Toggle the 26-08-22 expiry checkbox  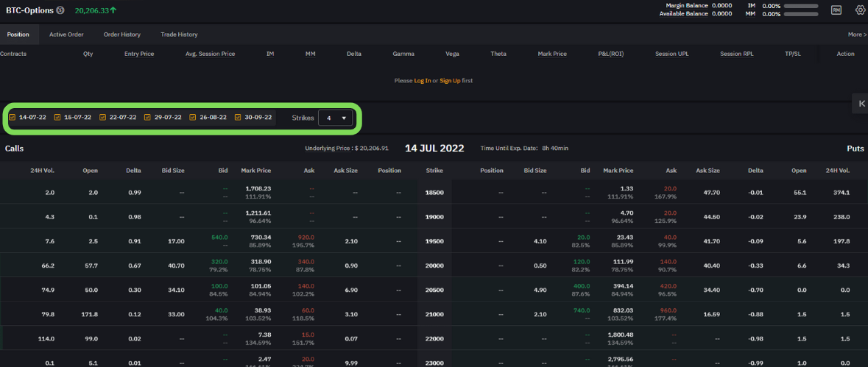pyautogui.click(x=193, y=117)
